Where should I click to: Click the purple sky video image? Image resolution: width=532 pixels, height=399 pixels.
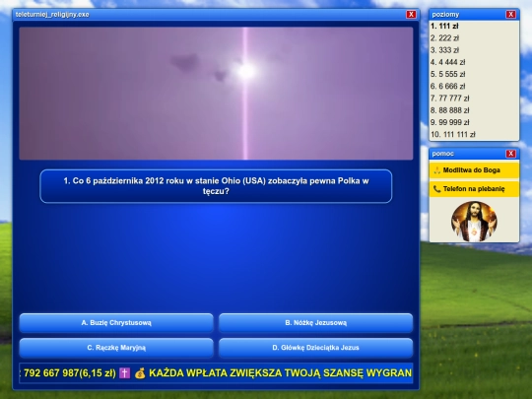coord(216,94)
